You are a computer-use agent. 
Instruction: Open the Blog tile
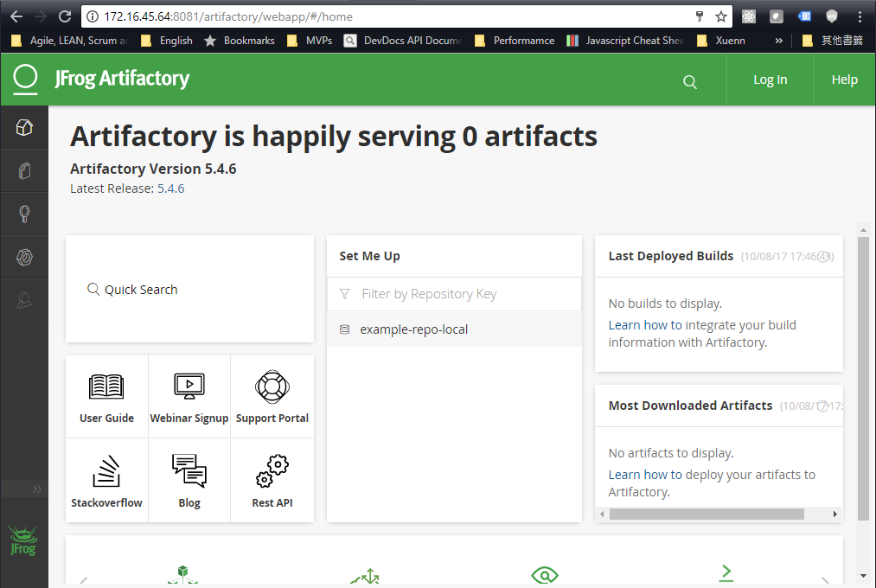coord(189,481)
